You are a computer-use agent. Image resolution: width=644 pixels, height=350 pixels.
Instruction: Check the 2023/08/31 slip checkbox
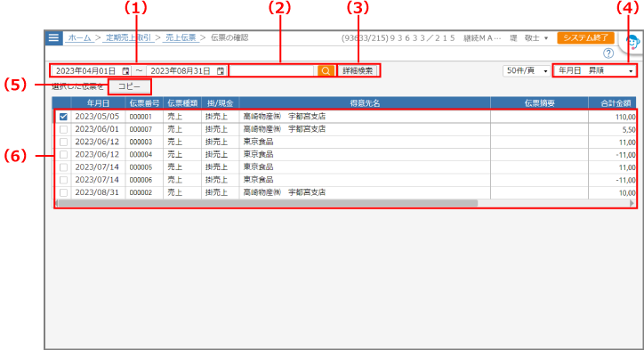click(x=63, y=192)
